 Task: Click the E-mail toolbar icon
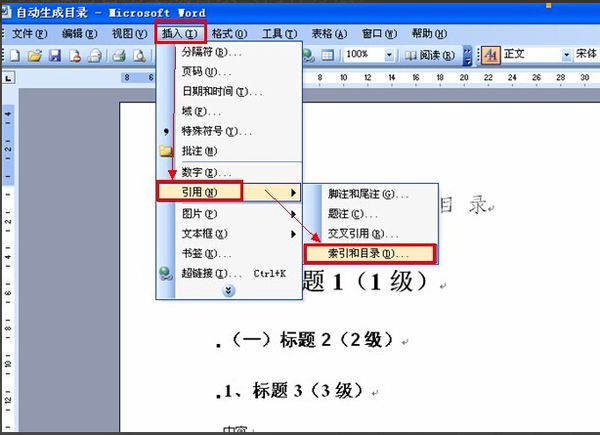[x=94, y=56]
